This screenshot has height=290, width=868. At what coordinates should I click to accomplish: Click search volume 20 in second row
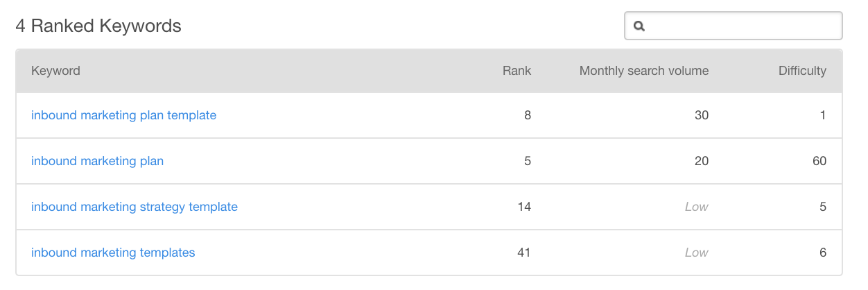702,161
